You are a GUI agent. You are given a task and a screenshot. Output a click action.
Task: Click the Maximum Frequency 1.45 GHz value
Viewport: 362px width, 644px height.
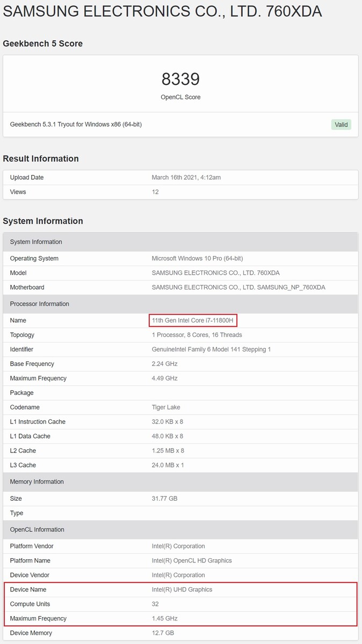164,618
